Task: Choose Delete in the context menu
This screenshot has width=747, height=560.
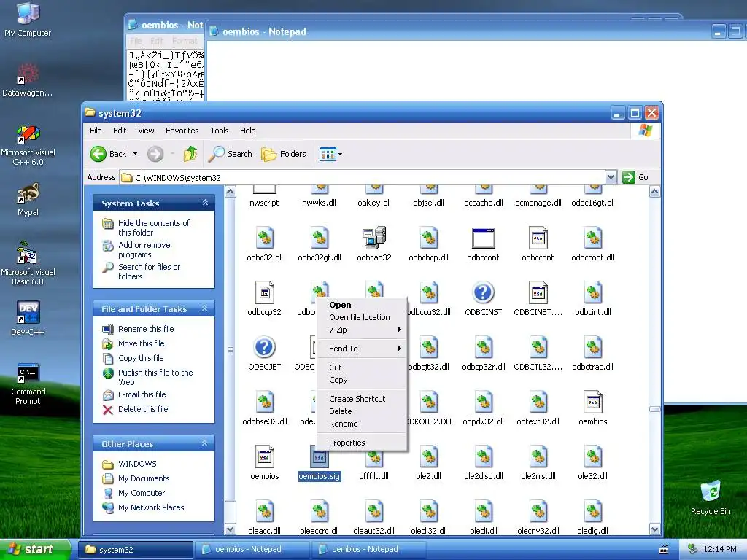Action: (362, 411)
